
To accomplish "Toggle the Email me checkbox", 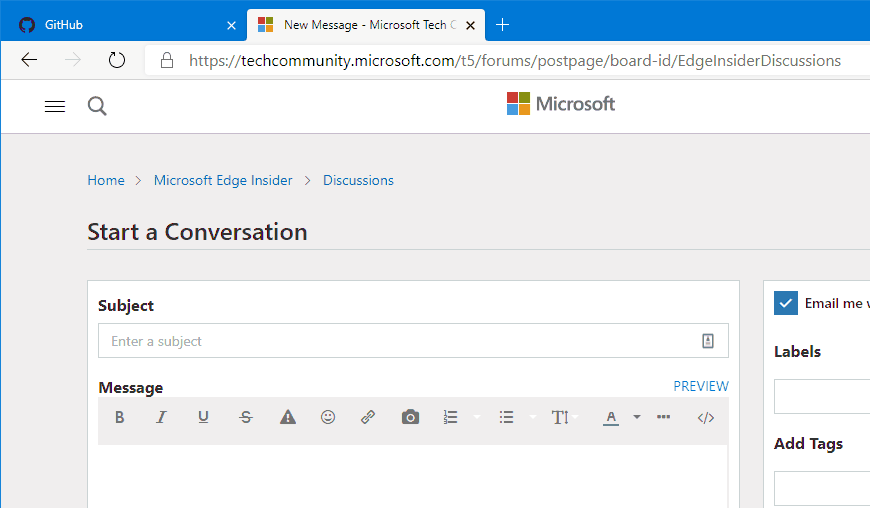I will (x=786, y=303).
